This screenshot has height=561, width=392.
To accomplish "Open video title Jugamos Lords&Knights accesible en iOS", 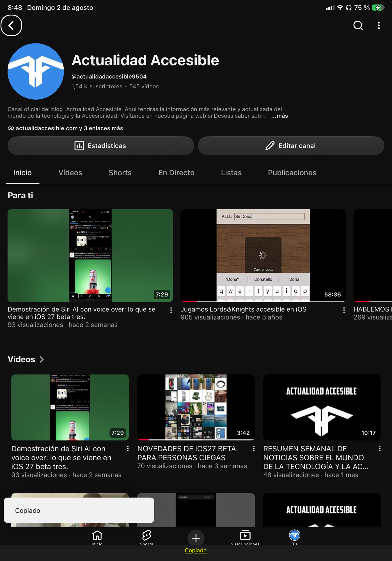I will pos(244,309).
